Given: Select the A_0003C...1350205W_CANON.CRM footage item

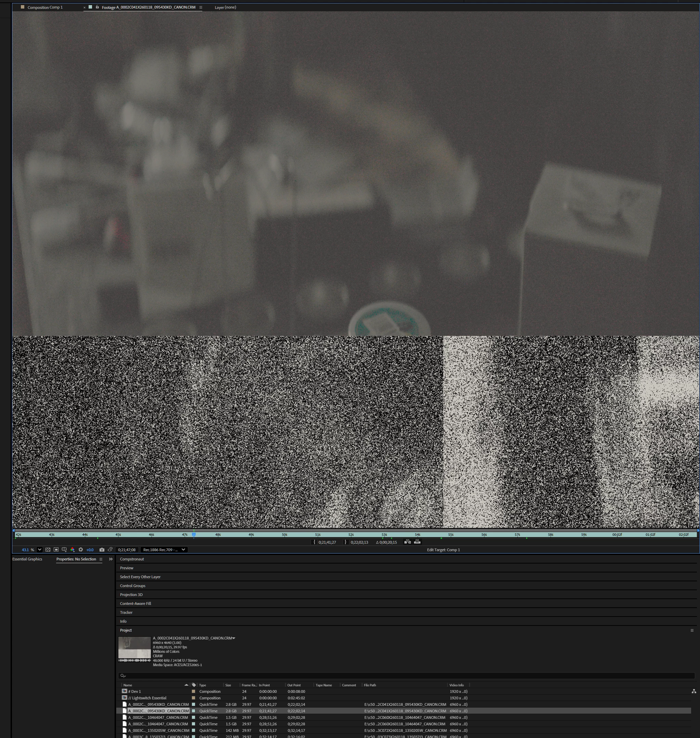Looking at the screenshot, I should [x=159, y=730].
